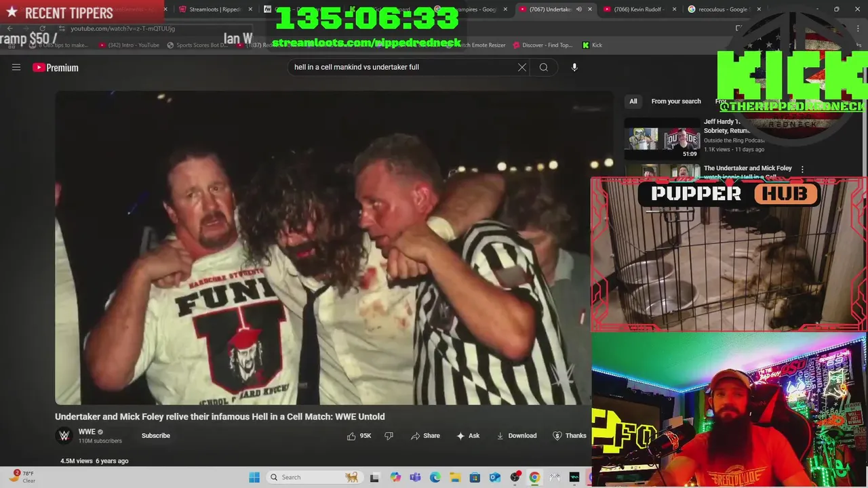Open options for Undertaker and Mick Foley video
The image size is (868, 488).
pos(802,169)
